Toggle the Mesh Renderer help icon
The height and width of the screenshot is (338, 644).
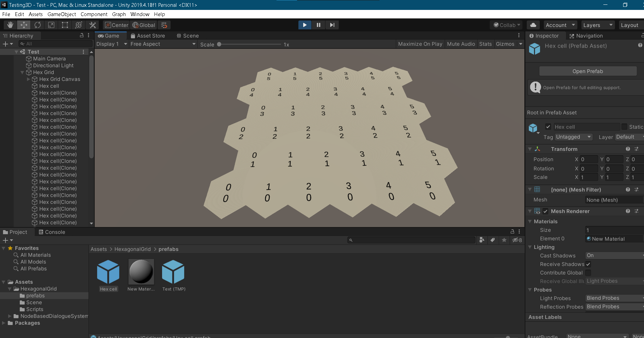tap(628, 211)
